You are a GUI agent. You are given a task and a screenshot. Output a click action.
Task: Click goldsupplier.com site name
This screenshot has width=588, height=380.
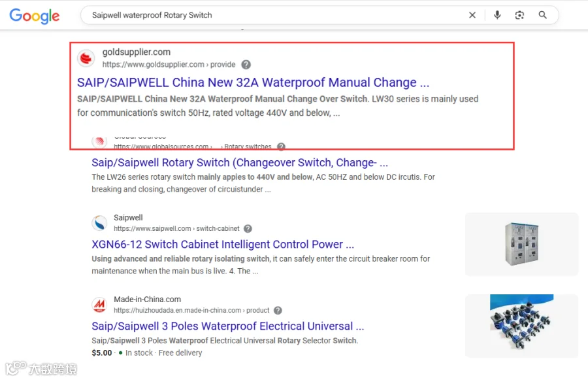(137, 52)
